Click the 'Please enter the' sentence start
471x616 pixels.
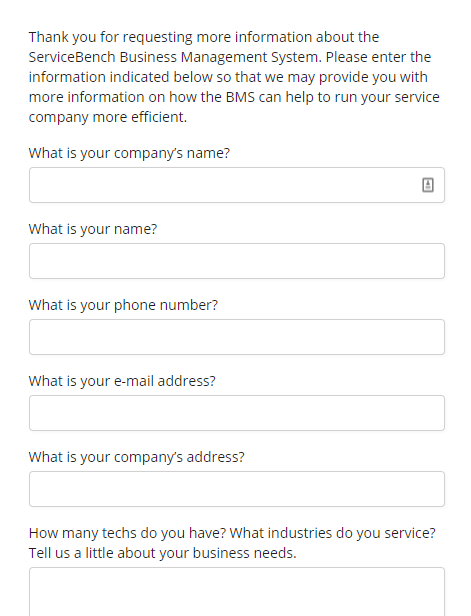point(378,57)
